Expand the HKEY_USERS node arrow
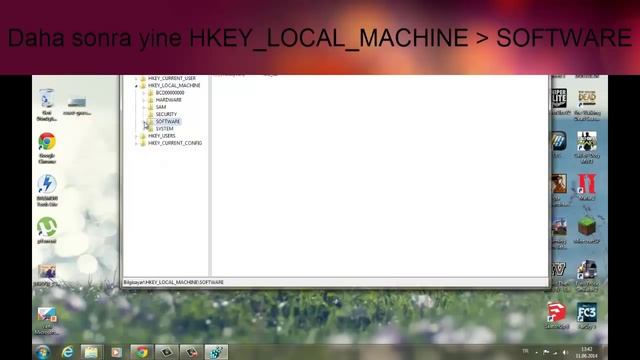The image size is (640, 360). point(136,136)
